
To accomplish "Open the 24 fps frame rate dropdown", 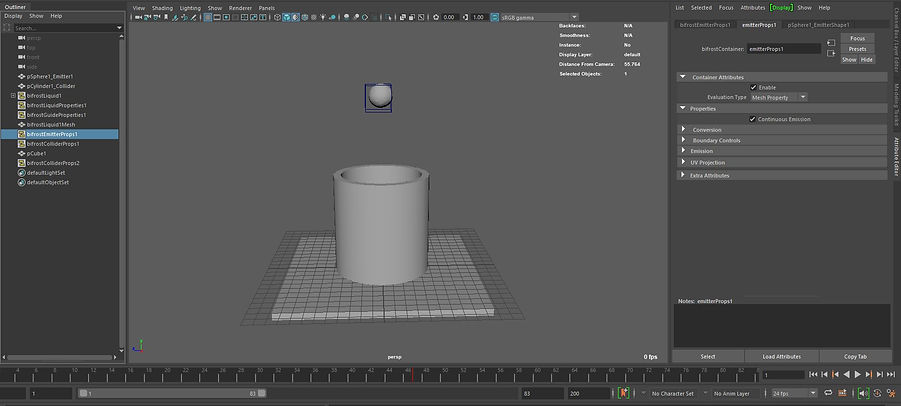I will tap(794, 393).
